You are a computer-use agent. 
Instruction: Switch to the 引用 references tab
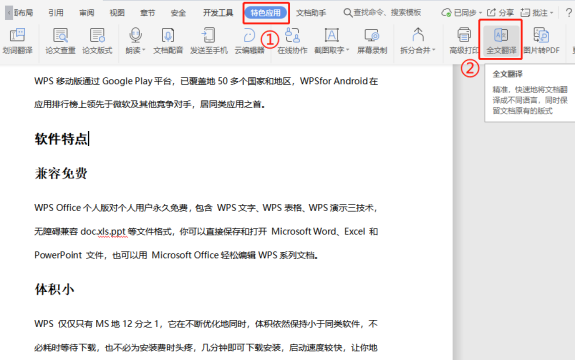click(56, 13)
